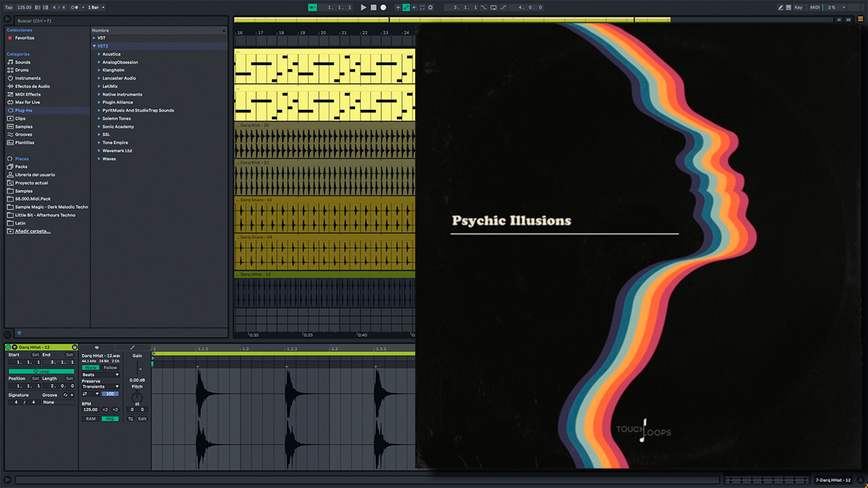868x488 pixels.
Task: Click the Pitch transpose knob
Action: tap(137, 398)
